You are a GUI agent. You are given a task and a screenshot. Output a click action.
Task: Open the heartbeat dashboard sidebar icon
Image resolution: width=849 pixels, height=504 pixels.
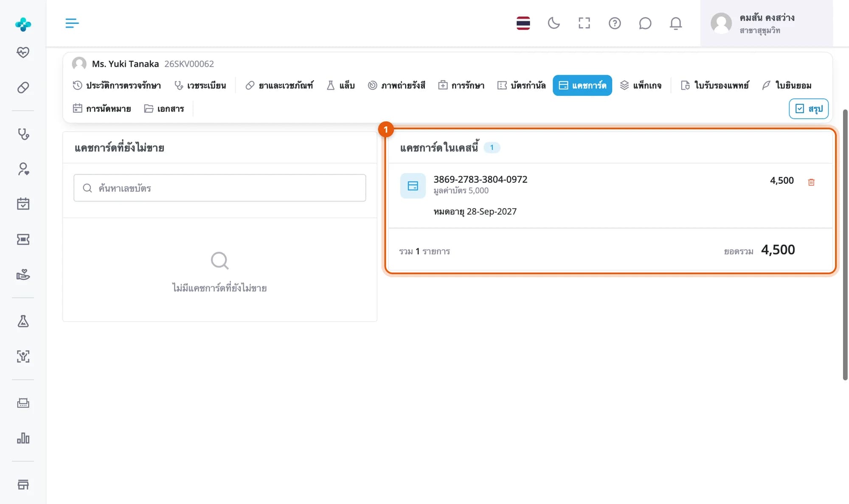(x=23, y=52)
